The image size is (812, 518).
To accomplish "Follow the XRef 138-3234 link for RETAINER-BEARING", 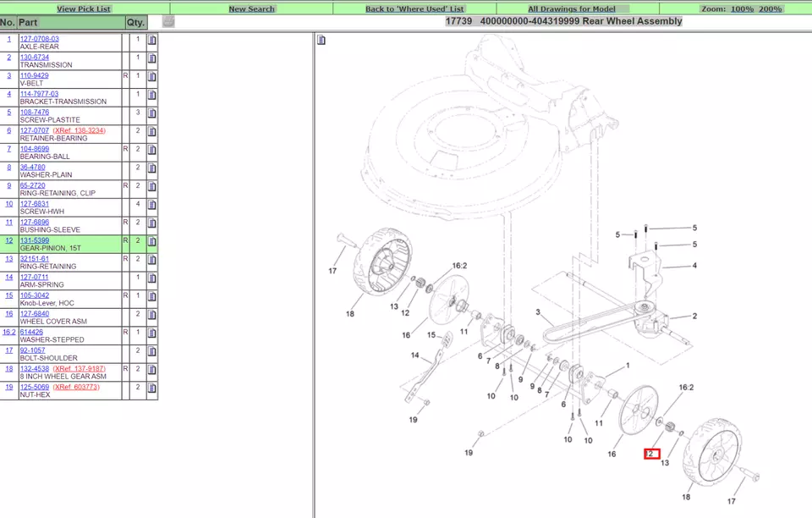I will coord(78,129).
